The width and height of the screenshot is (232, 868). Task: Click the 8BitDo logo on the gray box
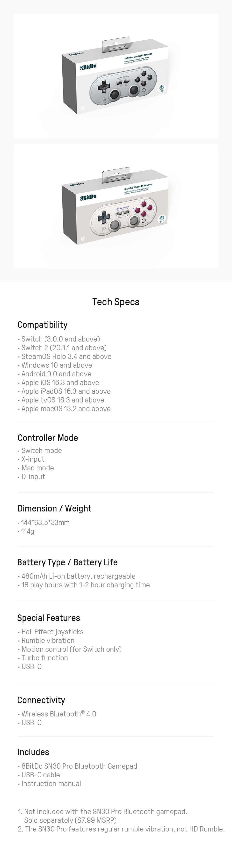pos(88,66)
